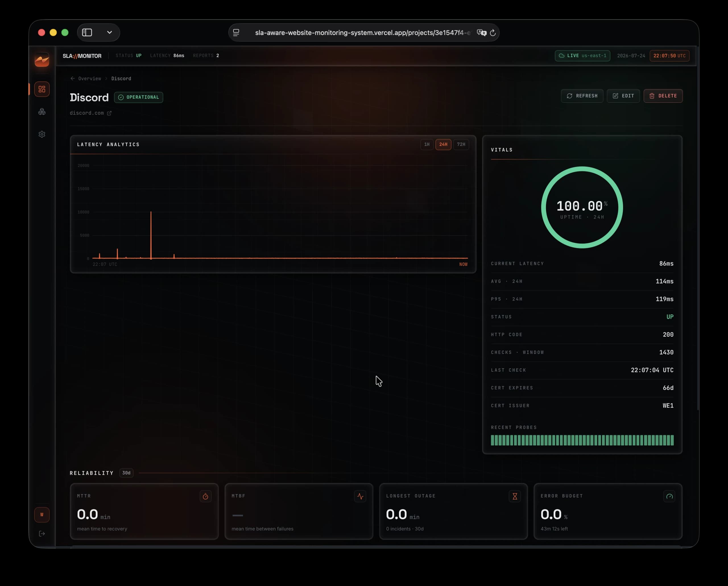
Task: Open the dashboard grid icon in sidebar
Action: coord(42,89)
